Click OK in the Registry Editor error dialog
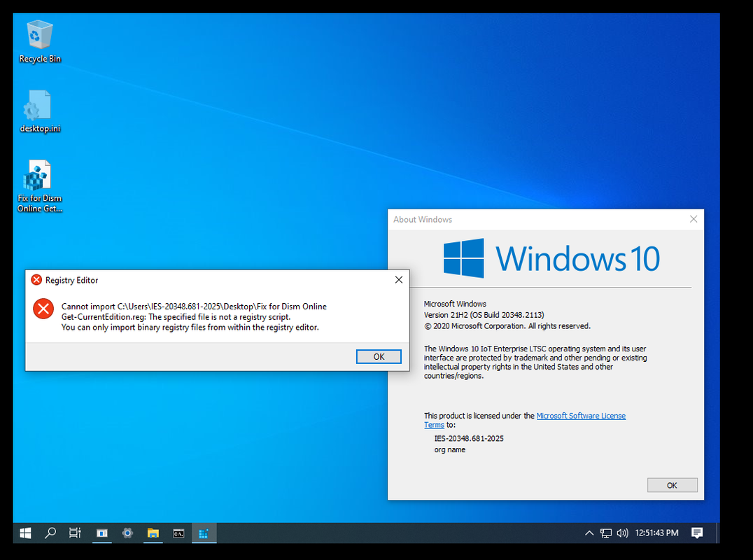The width and height of the screenshot is (753, 560). pyautogui.click(x=379, y=357)
